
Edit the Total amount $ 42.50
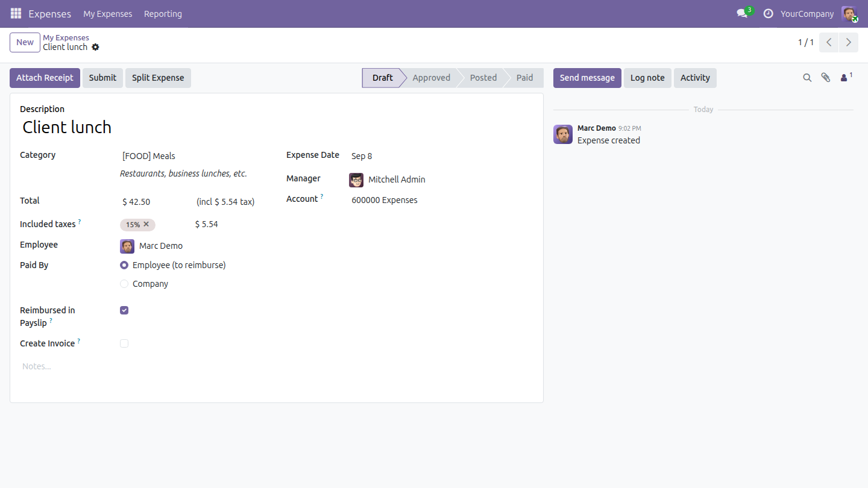pyautogui.click(x=154, y=202)
